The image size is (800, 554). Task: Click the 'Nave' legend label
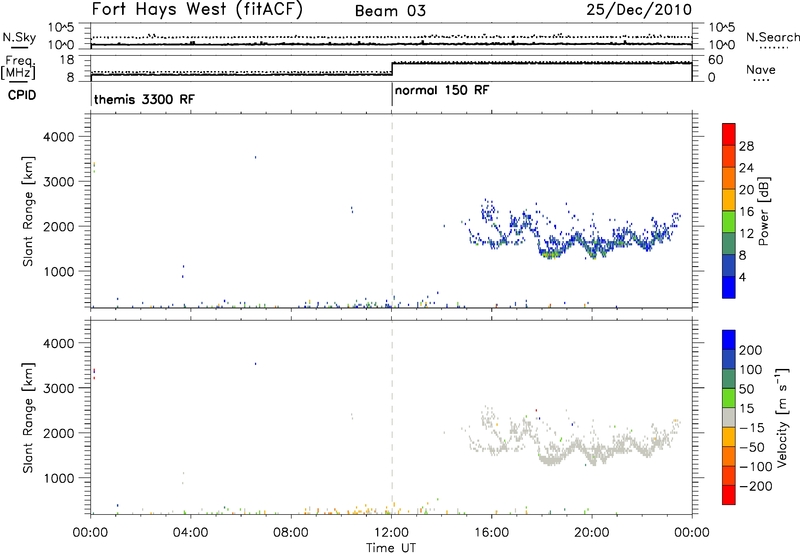tap(760, 70)
